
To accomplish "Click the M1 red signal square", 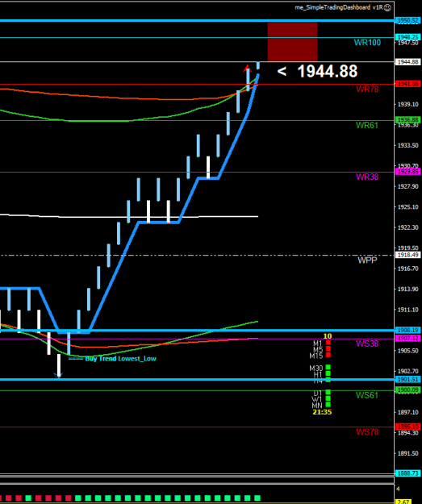I will coord(328,343).
